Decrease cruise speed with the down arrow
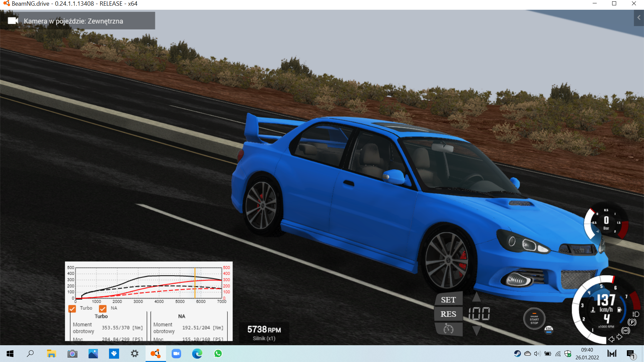 click(476, 330)
